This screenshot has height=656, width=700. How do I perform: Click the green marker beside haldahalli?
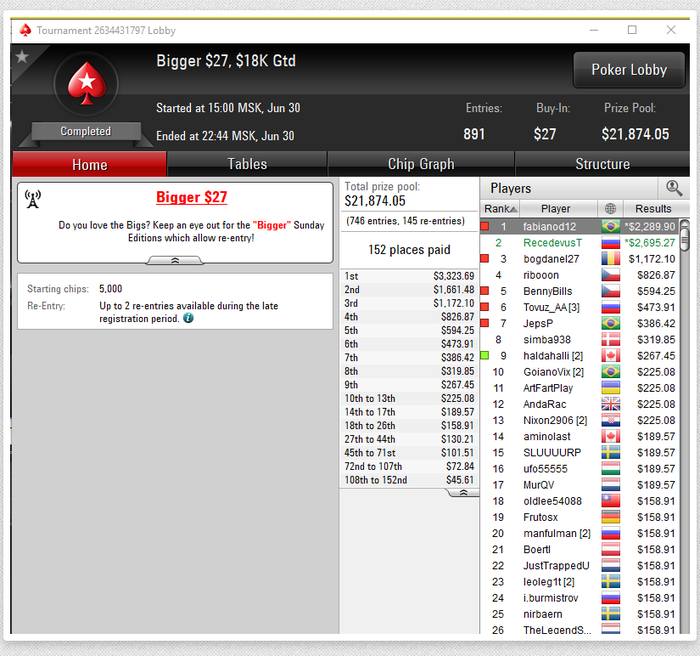pyautogui.click(x=484, y=355)
